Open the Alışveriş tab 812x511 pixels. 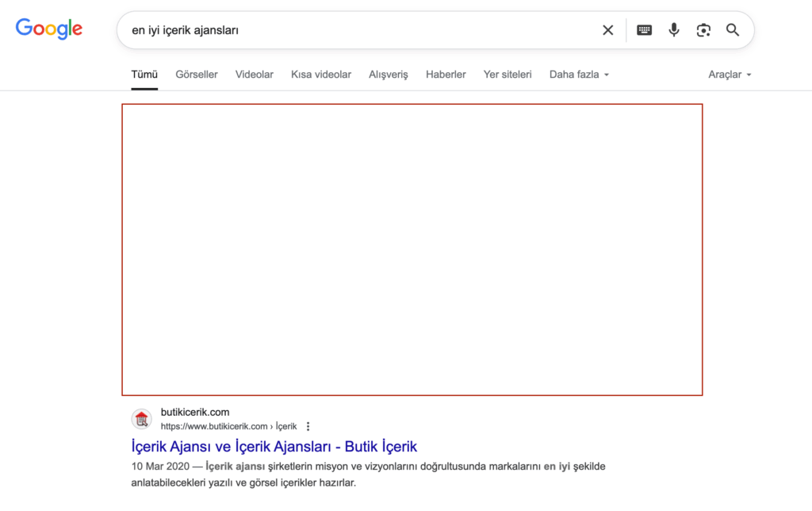coord(389,74)
